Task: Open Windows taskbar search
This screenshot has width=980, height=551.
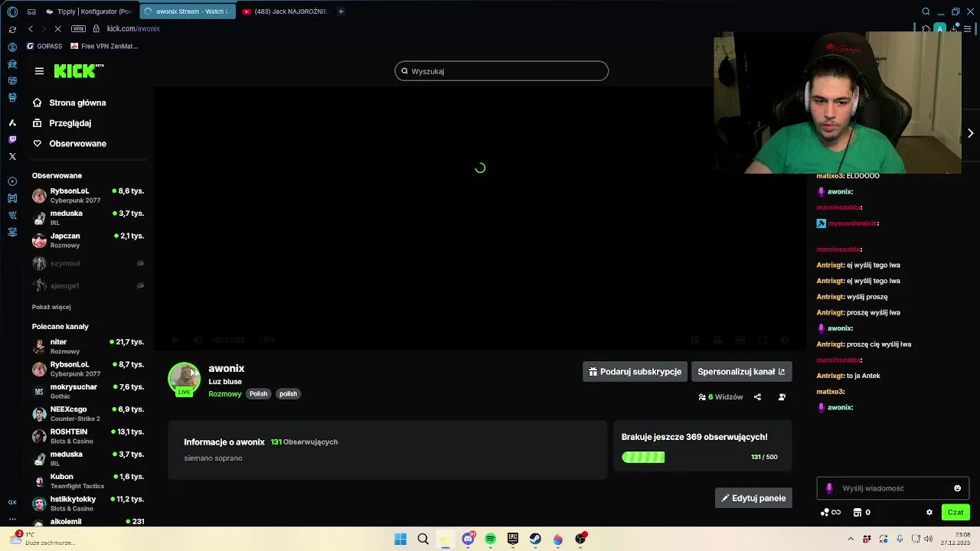Action: point(423,539)
